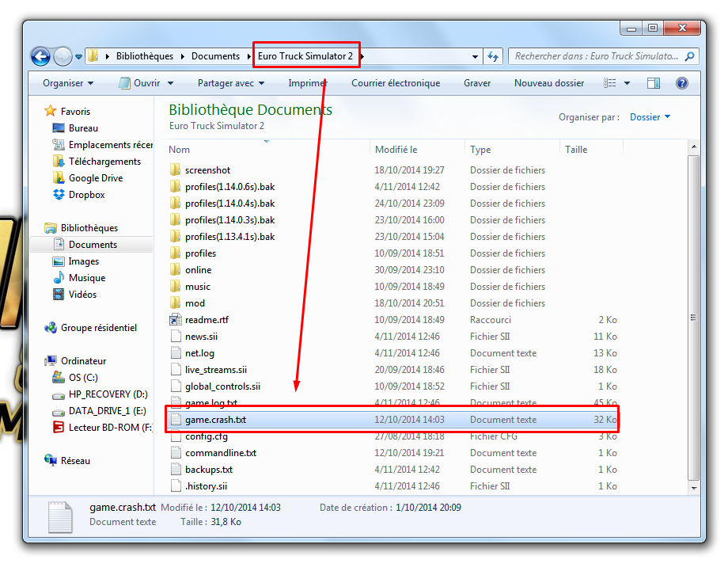Open recent locations dropdown beside Forward arrow
Image resolution: width=728 pixels, height=571 pixels.
[x=78, y=57]
